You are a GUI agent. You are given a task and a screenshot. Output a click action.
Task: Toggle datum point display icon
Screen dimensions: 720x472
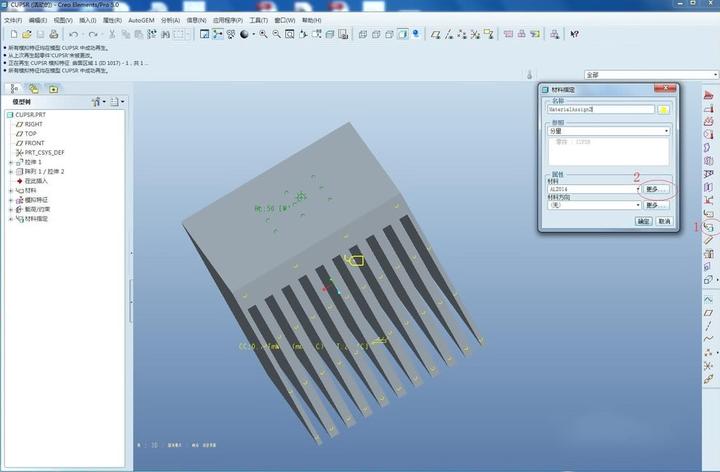click(462, 34)
